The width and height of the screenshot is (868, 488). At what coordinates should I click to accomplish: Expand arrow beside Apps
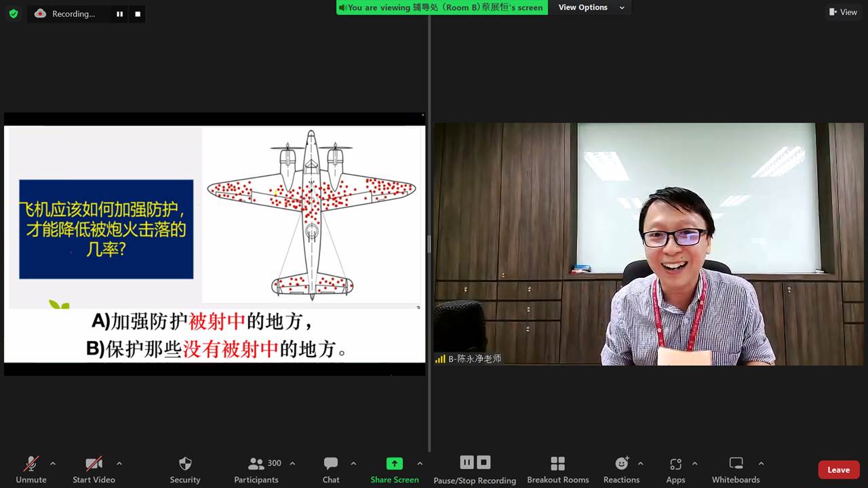coord(694,464)
